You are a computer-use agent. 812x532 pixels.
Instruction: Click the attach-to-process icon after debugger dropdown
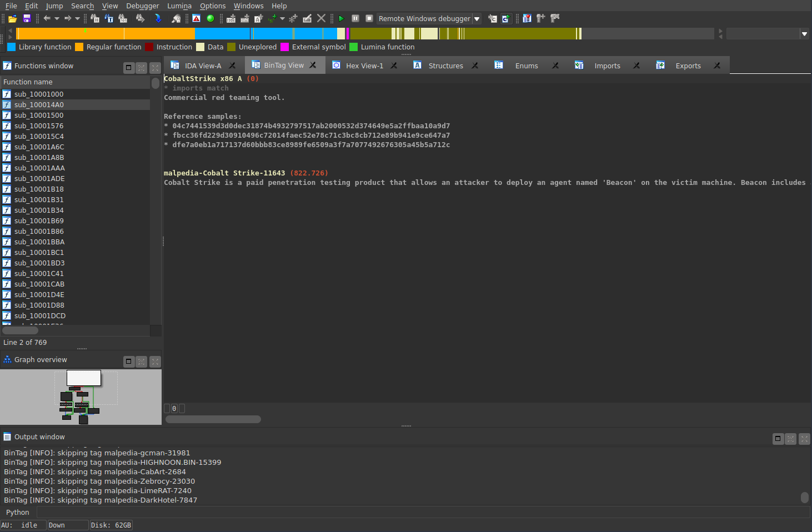pos(493,18)
